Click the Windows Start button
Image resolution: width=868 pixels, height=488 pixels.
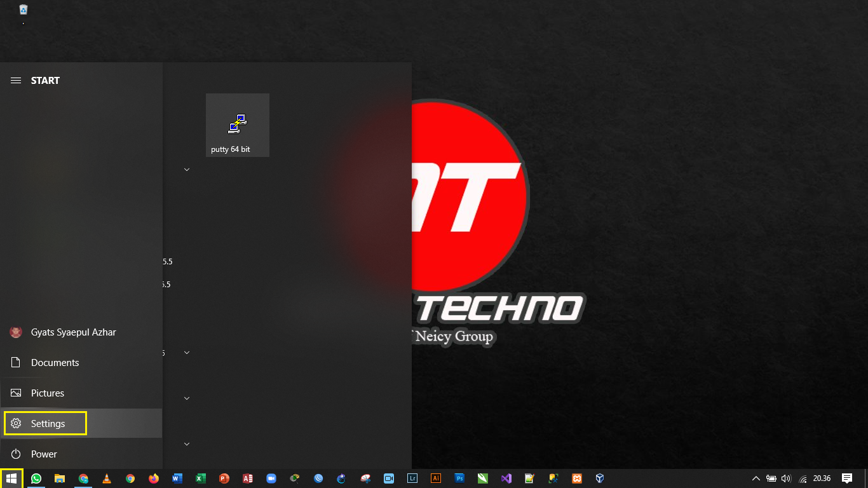click(11, 478)
